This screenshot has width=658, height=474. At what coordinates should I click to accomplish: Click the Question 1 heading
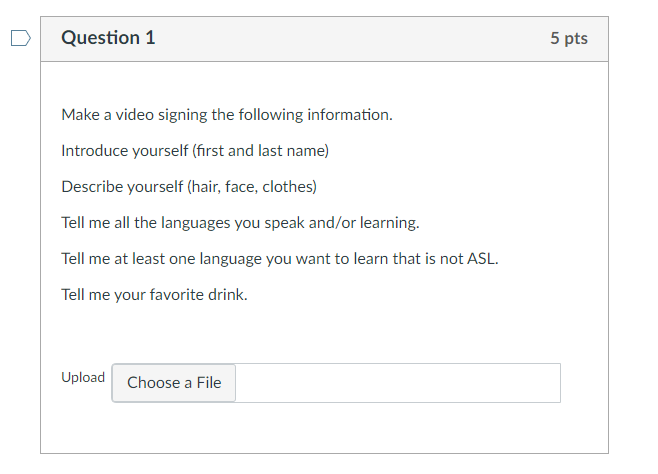[108, 38]
